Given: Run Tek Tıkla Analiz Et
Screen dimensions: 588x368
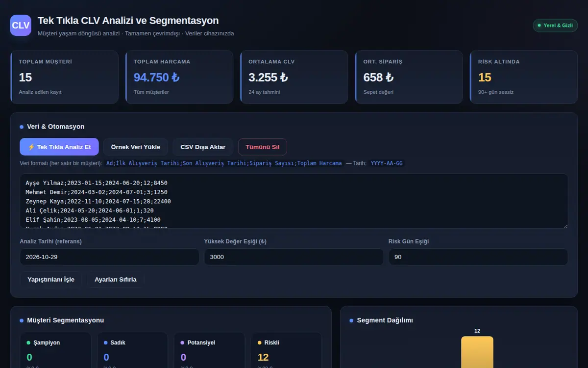Looking at the screenshot, I should (59, 147).
